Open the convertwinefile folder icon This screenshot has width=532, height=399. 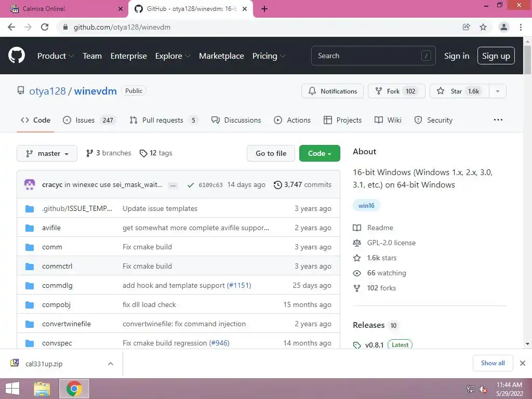point(30,324)
